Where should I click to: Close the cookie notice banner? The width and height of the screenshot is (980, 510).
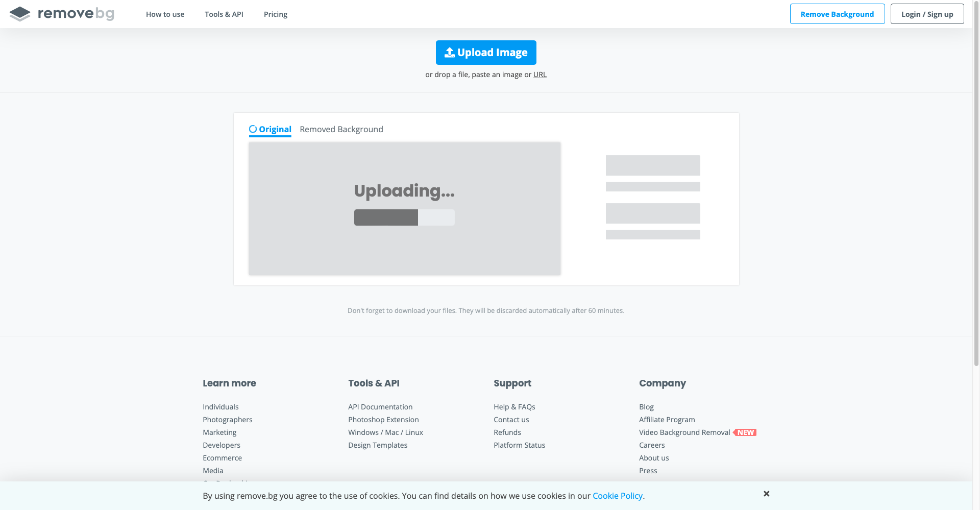click(x=766, y=494)
